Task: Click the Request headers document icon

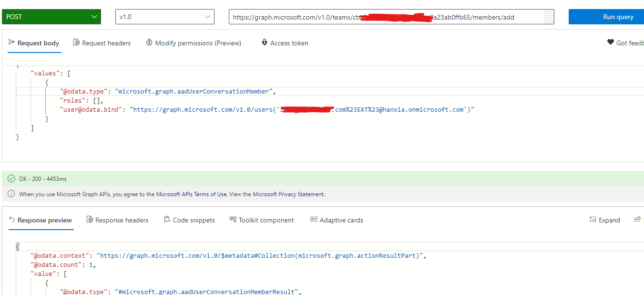Action: 76,42
